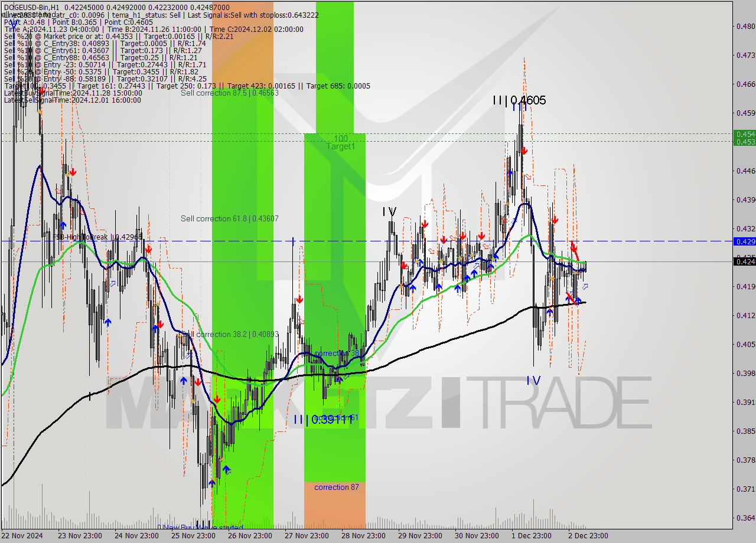Click the '25 Nov 23:00' time label
756x543 pixels.
click(193, 536)
